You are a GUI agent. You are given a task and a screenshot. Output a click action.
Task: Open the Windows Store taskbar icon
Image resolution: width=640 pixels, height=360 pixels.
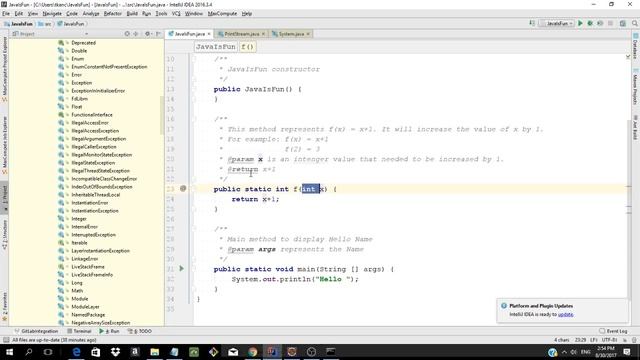click(x=96, y=352)
